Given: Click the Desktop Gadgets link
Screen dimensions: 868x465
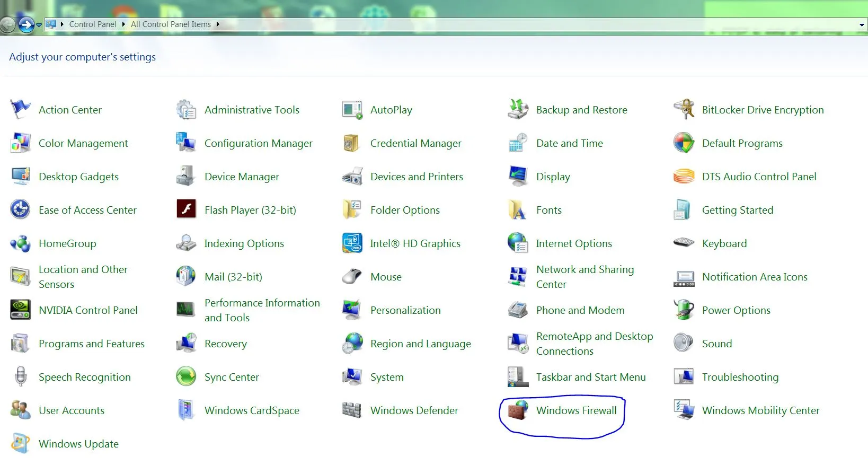Looking at the screenshot, I should click(x=78, y=177).
